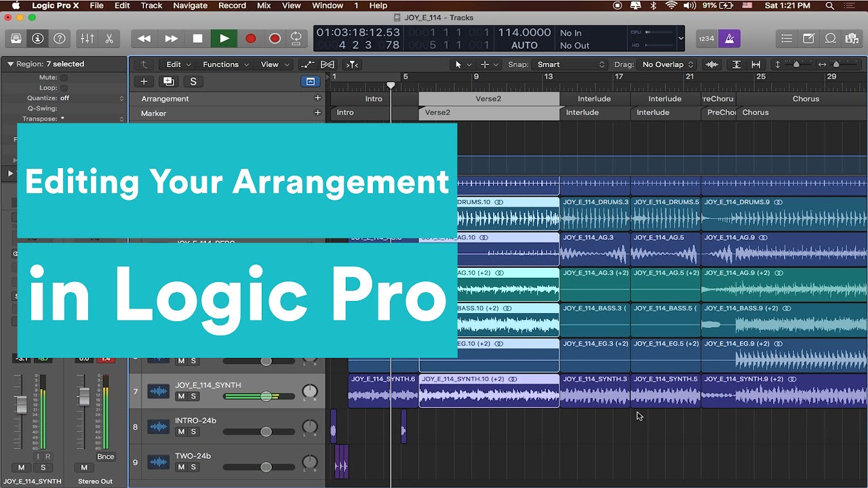Image resolution: width=868 pixels, height=488 pixels.
Task: Open the Library panel icon
Action: point(16,39)
